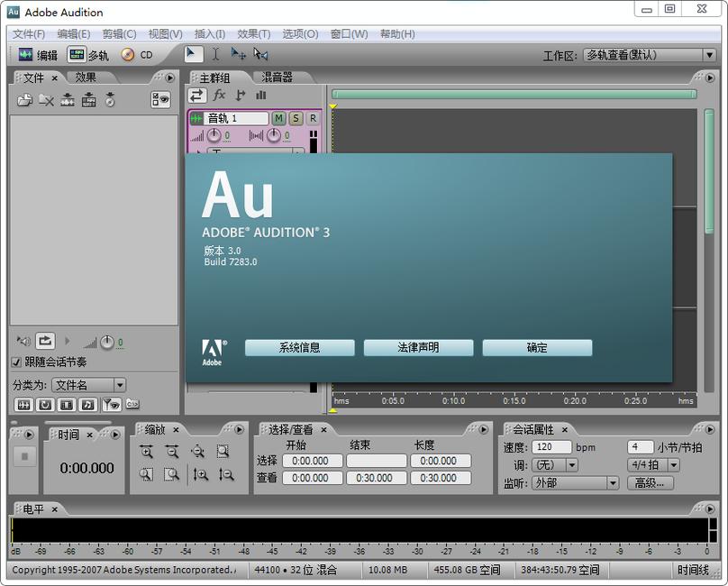Mute 音轨 1 with the M button
This screenshot has height=586, width=728.
[278, 118]
